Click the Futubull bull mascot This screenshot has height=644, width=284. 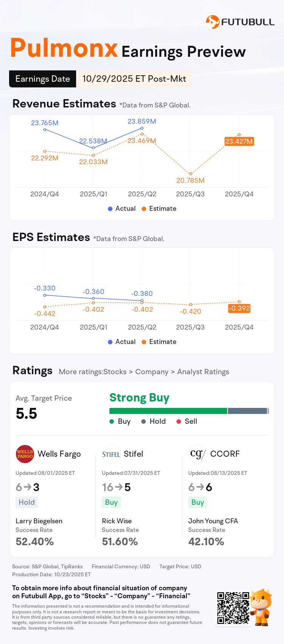pos(261,607)
